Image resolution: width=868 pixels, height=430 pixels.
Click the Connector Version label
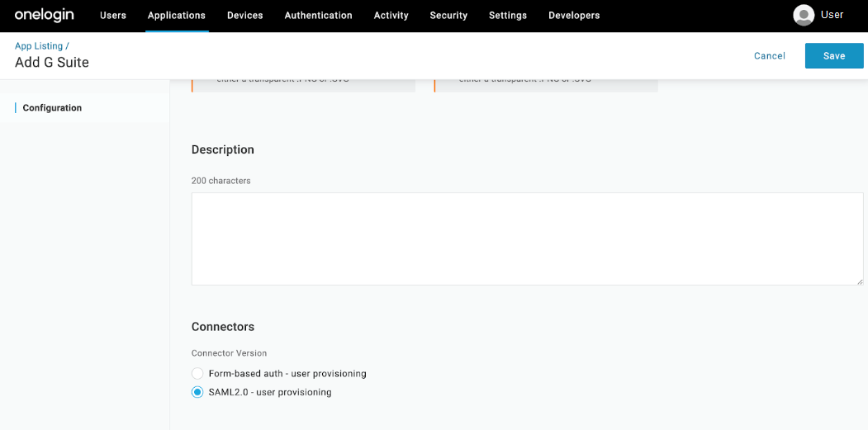(x=229, y=353)
